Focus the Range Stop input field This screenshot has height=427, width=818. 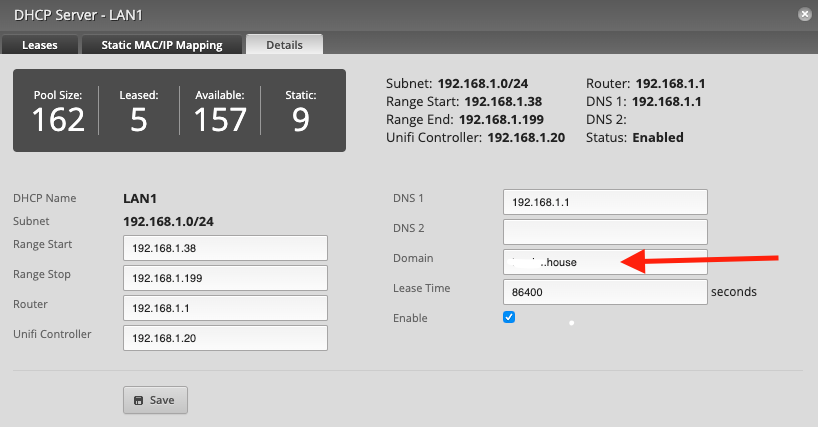pos(225,278)
